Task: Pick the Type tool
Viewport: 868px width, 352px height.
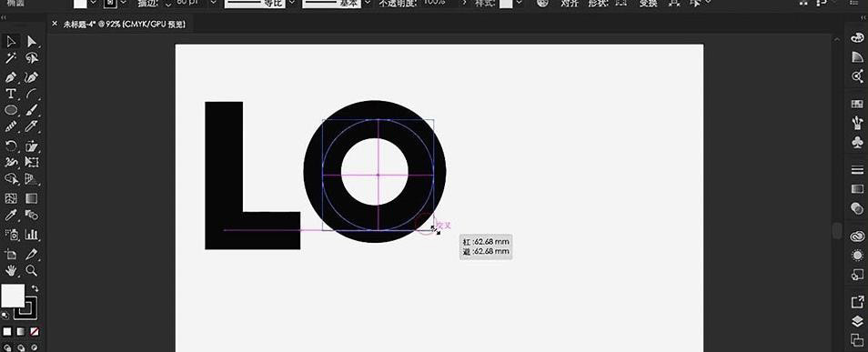Action: tap(11, 93)
